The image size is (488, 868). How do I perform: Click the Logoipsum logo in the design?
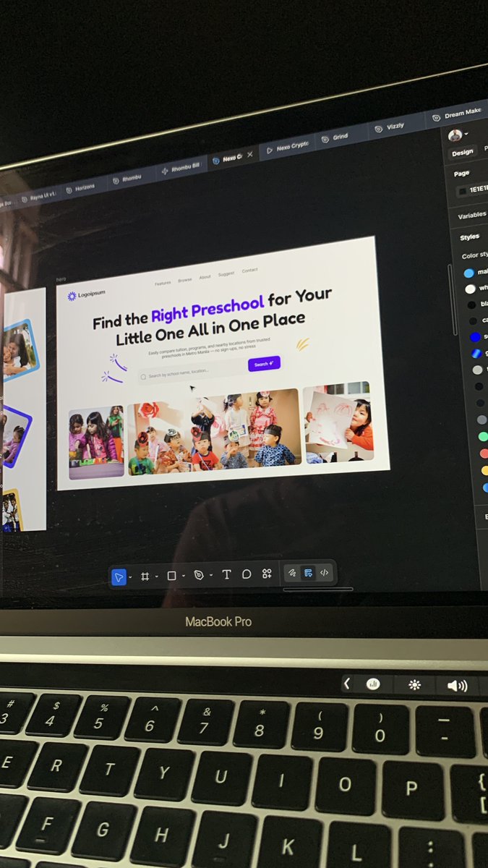tap(86, 295)
